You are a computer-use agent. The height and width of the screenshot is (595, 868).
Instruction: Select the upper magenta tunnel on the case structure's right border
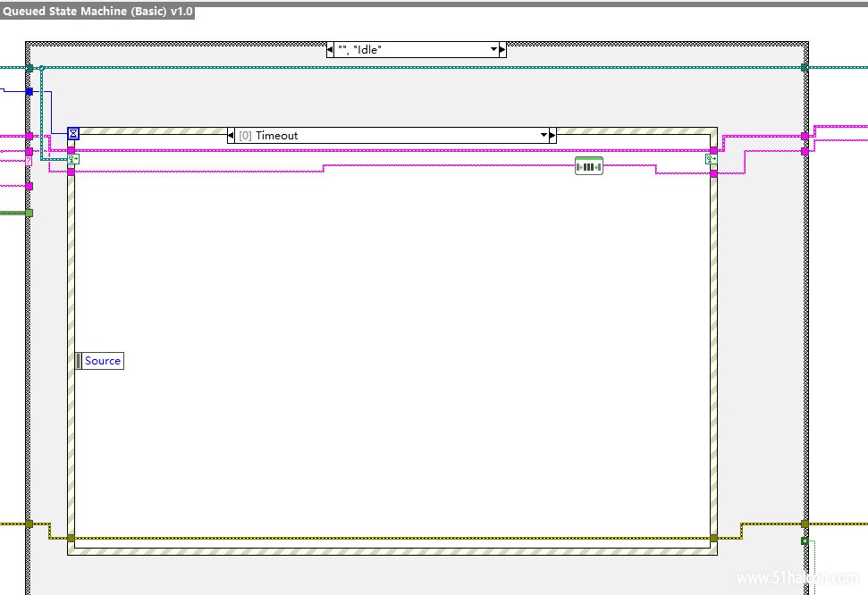point(805,136)
